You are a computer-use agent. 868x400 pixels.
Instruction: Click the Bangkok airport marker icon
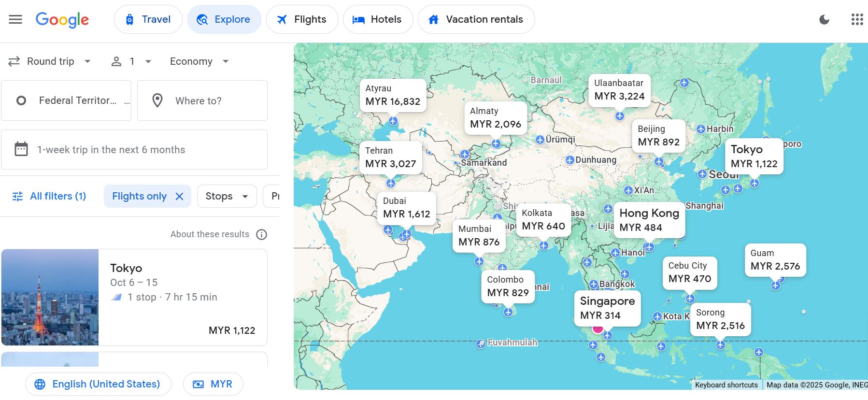[594, 284]
